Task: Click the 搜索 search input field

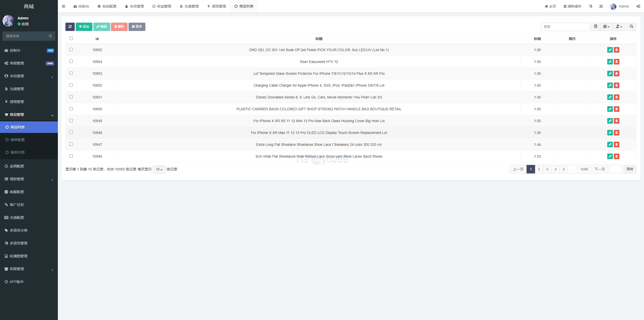Action: pos(565,27)
